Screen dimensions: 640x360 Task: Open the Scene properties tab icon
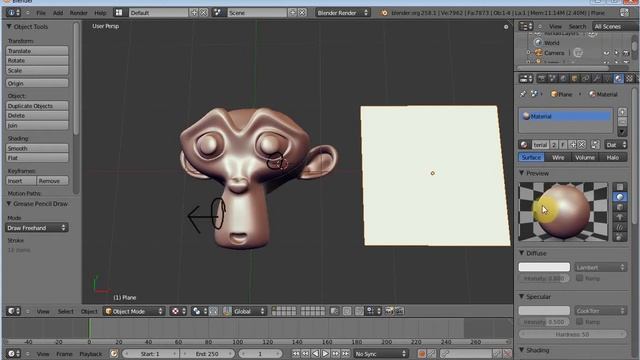(x=553, y=78)
